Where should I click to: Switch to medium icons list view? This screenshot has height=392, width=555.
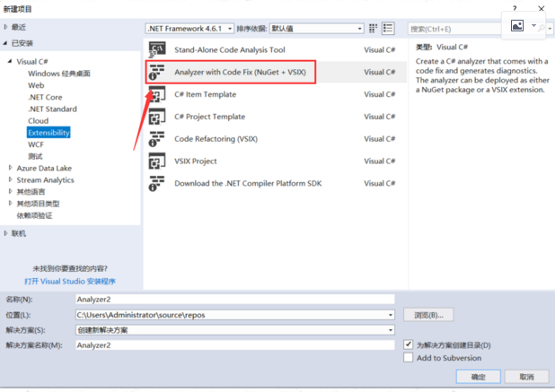pos(388,29)
